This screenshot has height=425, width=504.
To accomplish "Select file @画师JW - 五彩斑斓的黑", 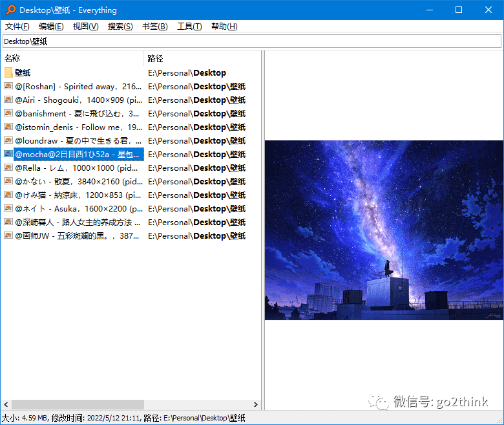I will [77, 236].
